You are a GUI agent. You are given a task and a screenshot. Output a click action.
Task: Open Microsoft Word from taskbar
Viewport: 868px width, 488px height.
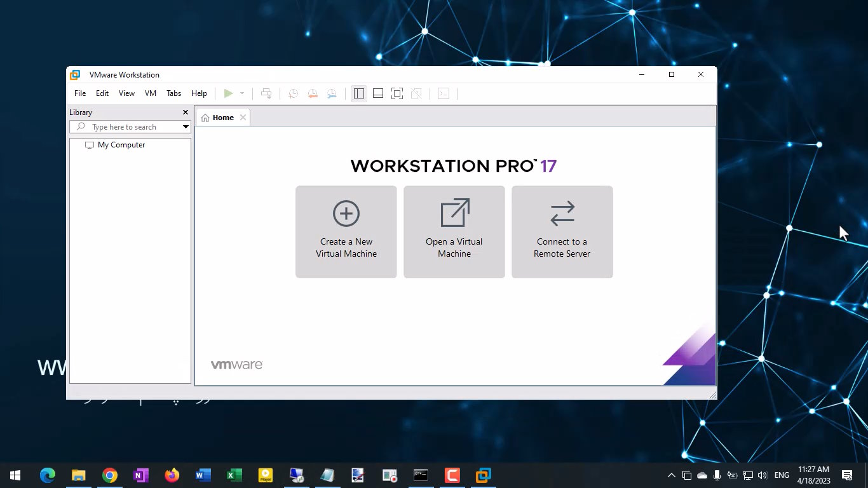[x=203, y=475]
